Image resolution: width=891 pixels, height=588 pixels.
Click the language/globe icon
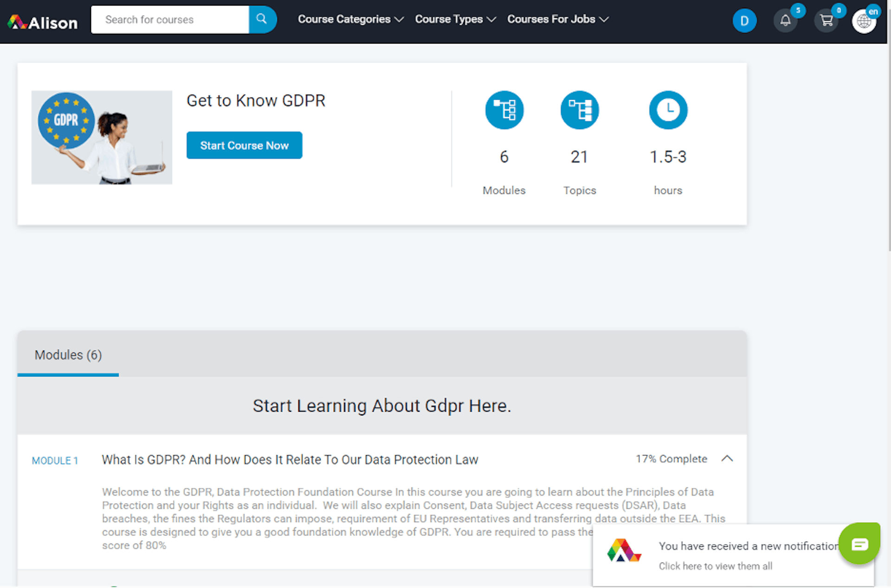pos(865,19)
